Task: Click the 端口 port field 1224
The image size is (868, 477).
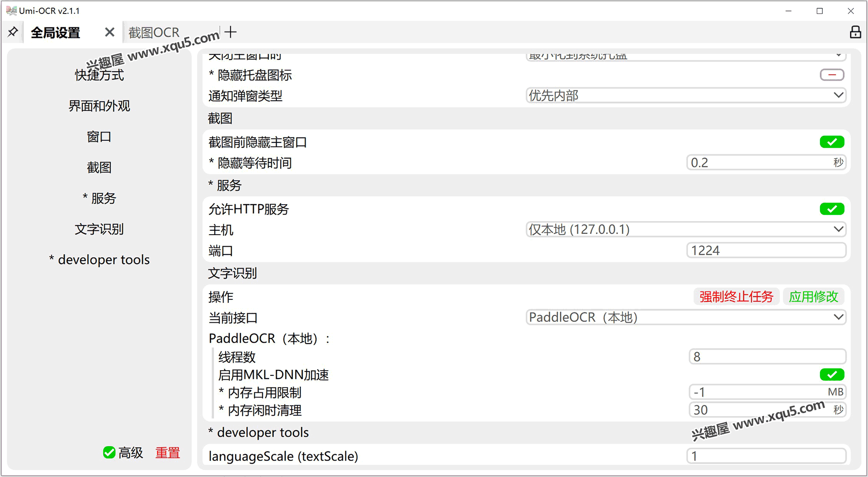Action: (x=766, y=250)
